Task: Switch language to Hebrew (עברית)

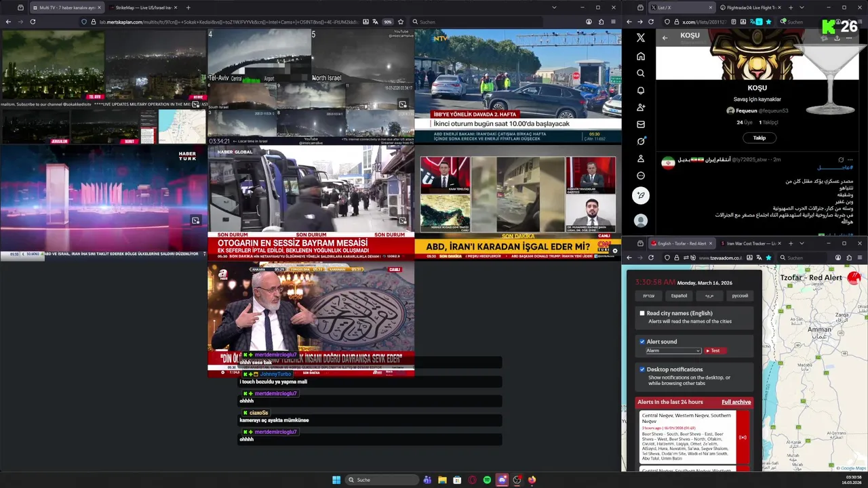Action: pos(649,296)
